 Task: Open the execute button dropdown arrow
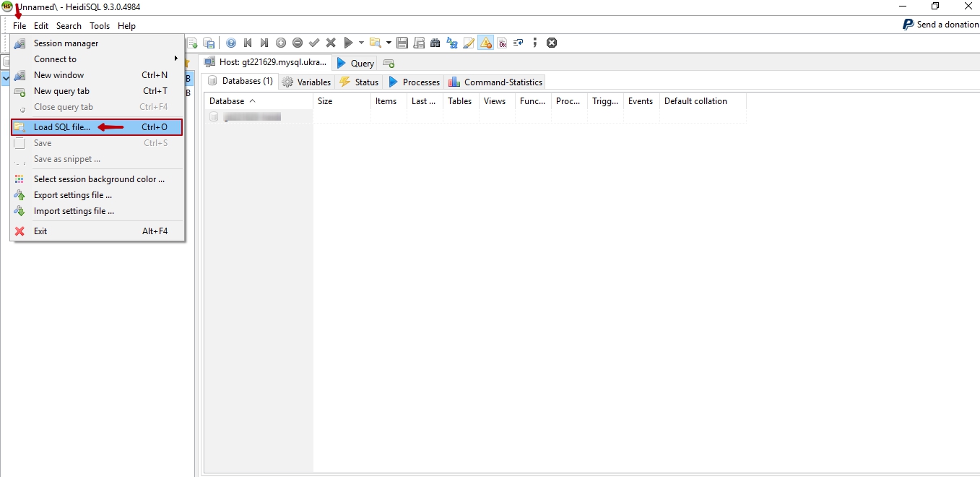[361, 43]
